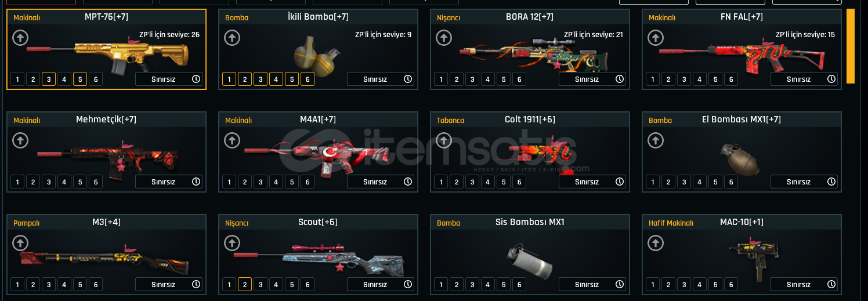Image resolution: width=868 pixels, height=301 pixels.
Task: Open Sınırsız duration selector on Colt 1911
Action: [592, 182]
